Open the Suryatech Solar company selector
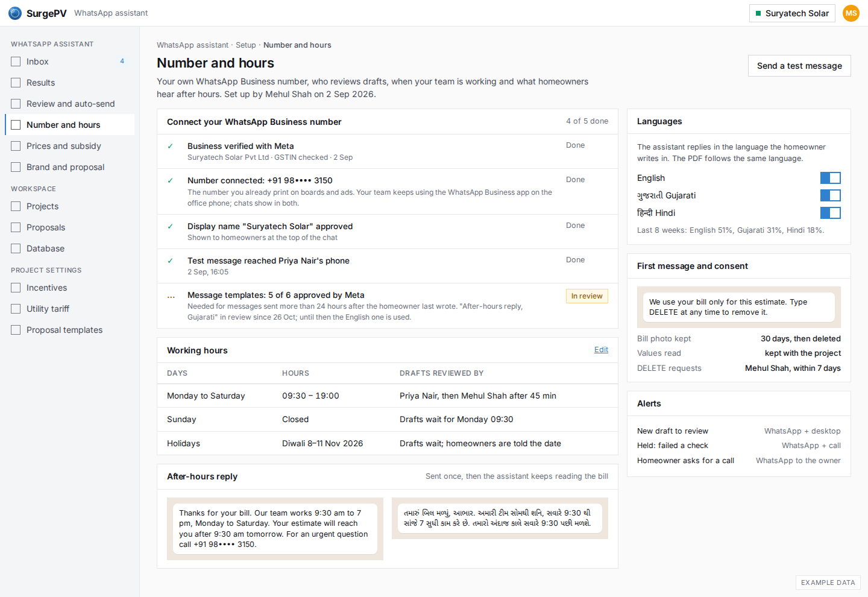 (x=792, y=13)
